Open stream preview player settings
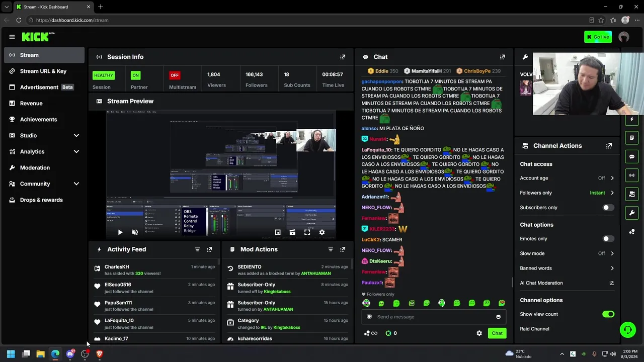The height and width of the screenshot is (362, 644). (322, 232)
